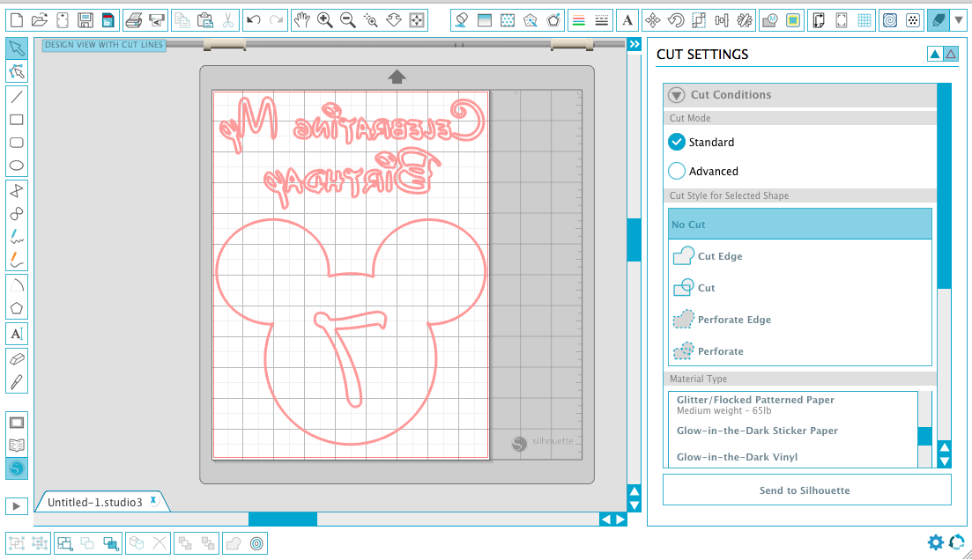Select the Pan hand tool
This screenshot has height=560, width=972.
302,20
